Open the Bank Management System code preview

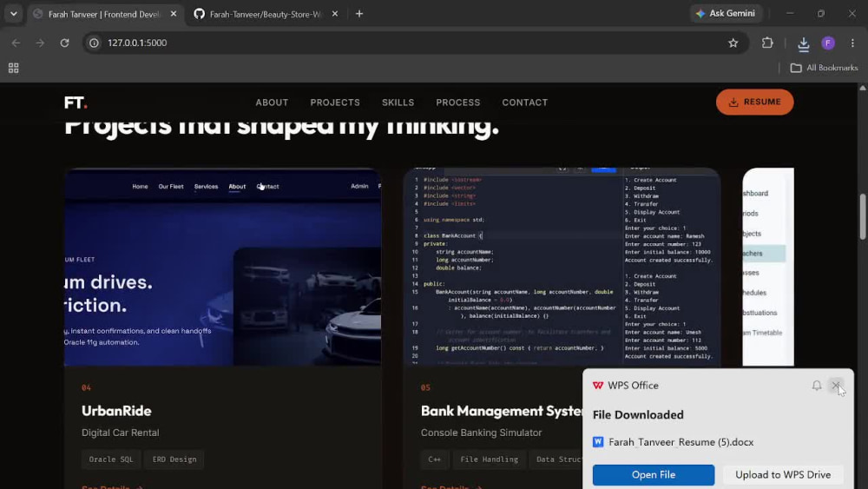[x=562, y=267]
